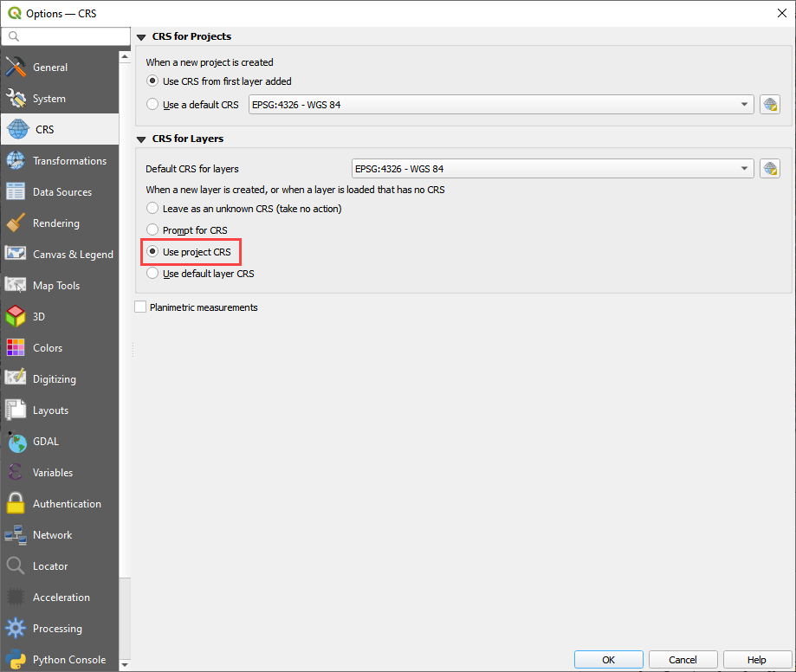Viewport: 796px width, 672px height.
Task: Click the Select CRS globe icon for layers
Action: pyautogui.click(x=770, y=169)
